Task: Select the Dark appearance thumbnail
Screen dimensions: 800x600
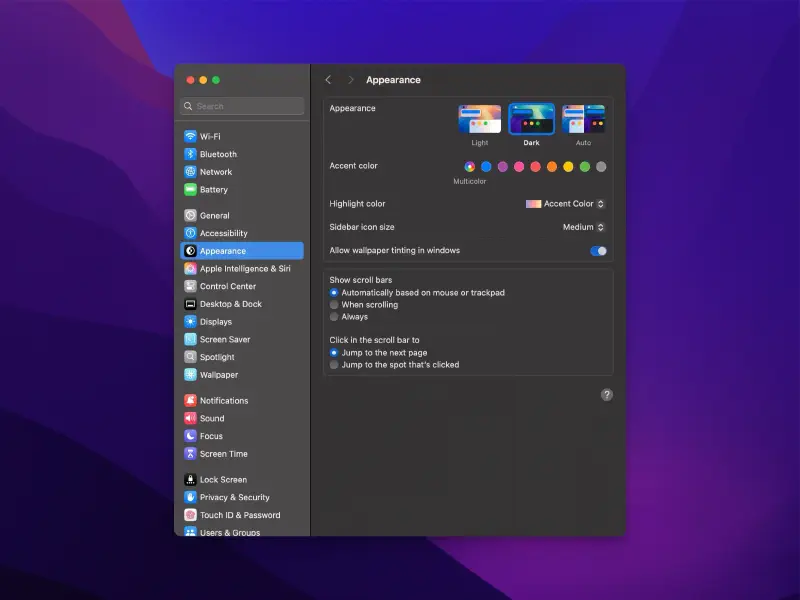Action: pos(531,120)
